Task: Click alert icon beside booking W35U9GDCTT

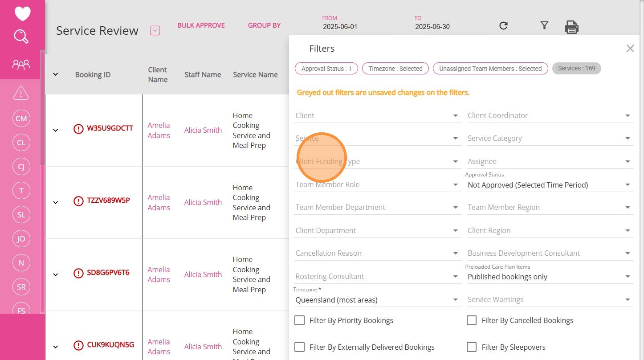Action: coord(78,129)
